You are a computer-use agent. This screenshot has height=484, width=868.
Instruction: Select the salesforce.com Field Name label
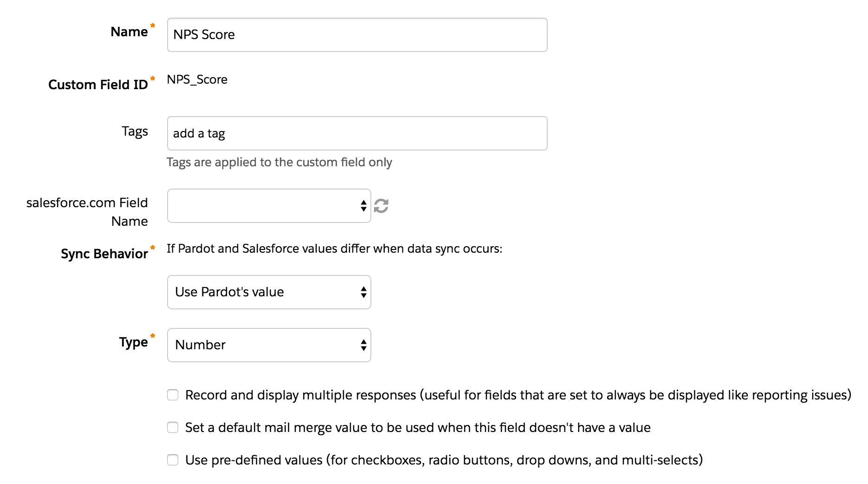tap(87, 212)
